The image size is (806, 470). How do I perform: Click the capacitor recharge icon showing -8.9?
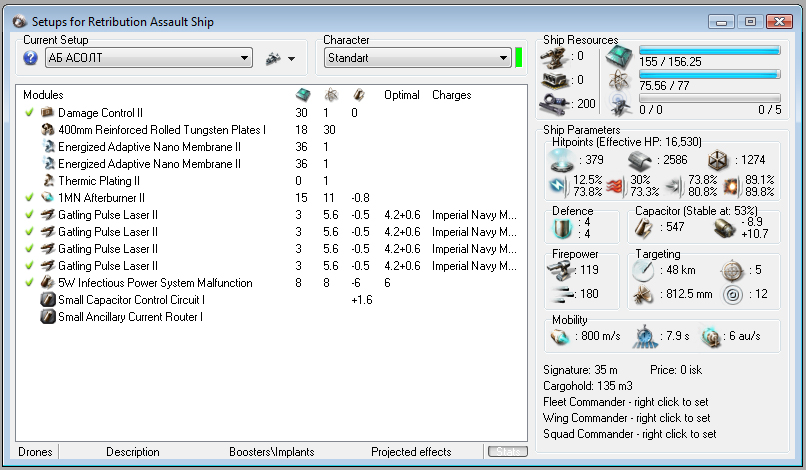725,228
